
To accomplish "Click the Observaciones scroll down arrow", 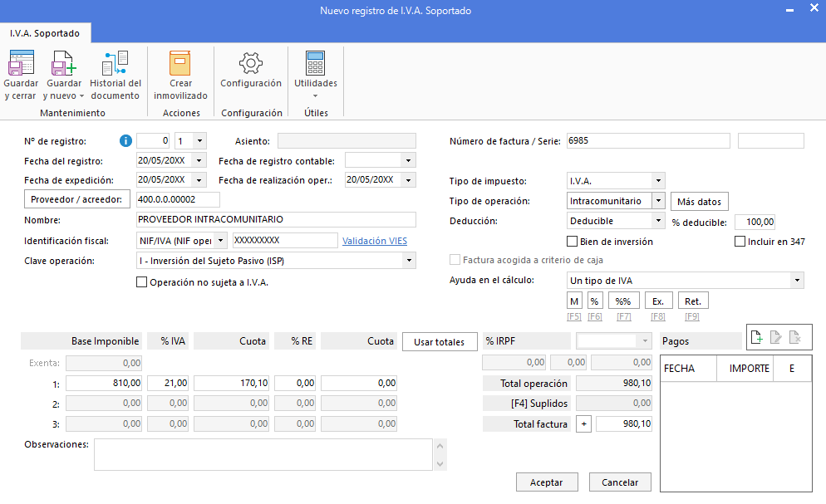I will (440, 463).
